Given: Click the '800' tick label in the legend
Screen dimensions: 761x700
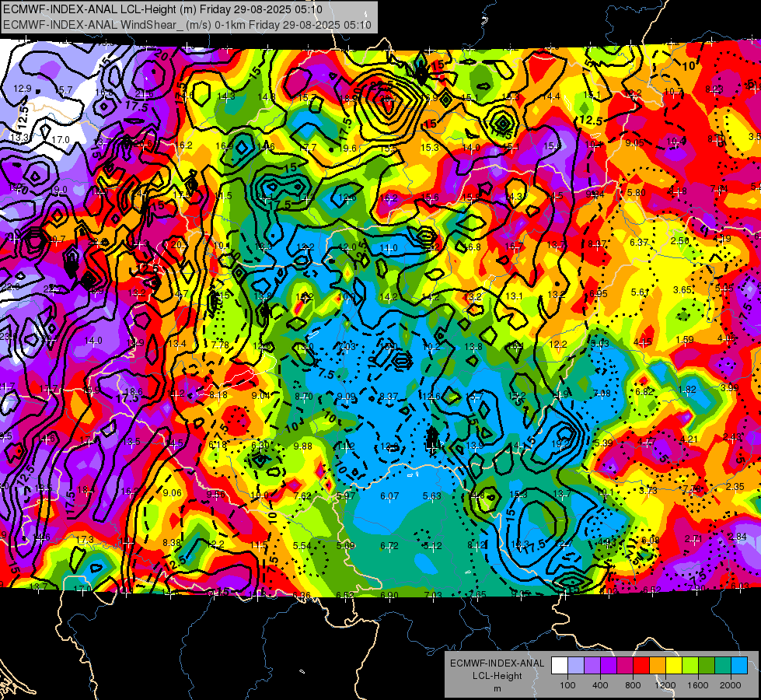Looking at the screenshot, I should (x=633, y=685).
